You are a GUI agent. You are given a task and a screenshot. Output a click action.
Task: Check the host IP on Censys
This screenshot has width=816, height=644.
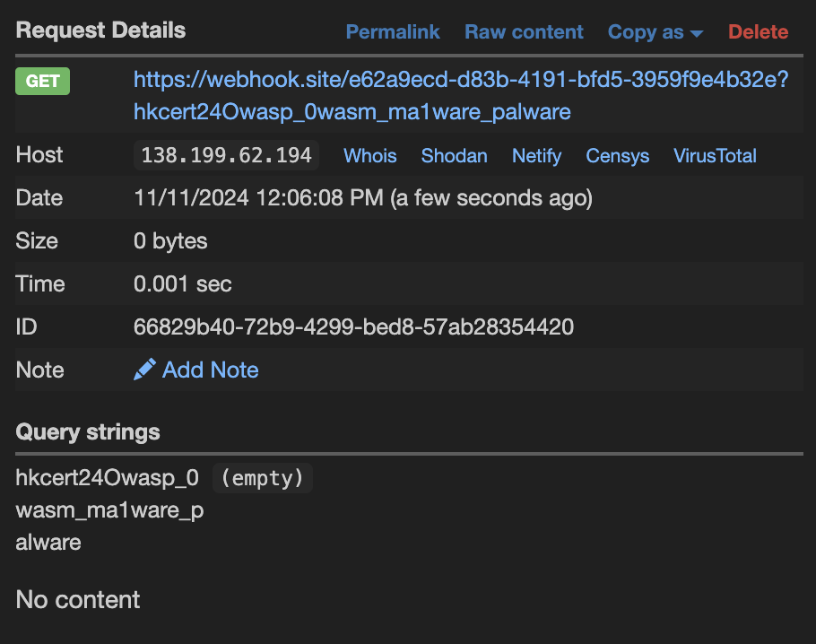click(x=617, y=156)
